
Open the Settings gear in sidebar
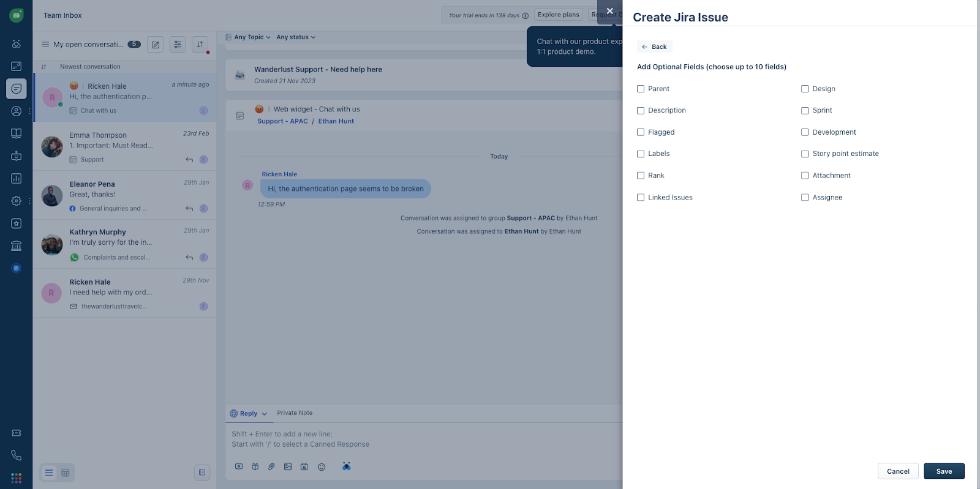[17, 201]
